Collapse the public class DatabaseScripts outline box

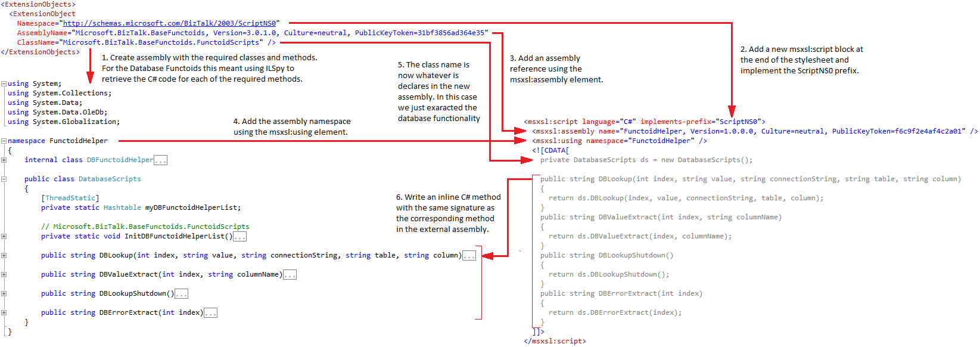(4, 179)
